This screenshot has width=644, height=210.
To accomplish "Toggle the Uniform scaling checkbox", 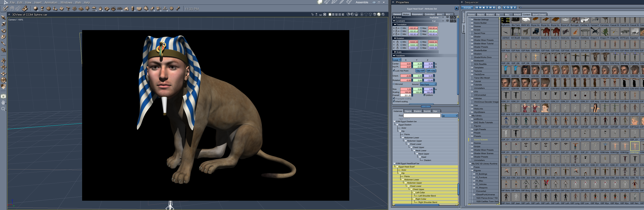I will point(424,95).
